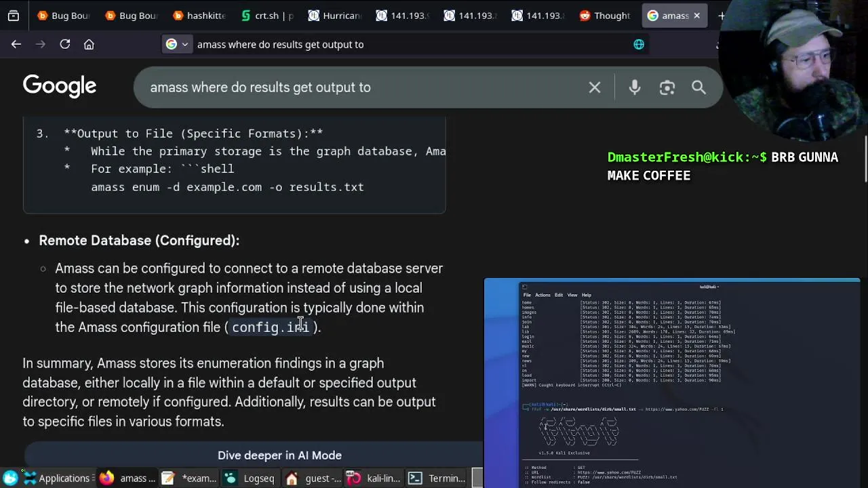Click the terminal window title bar icon
Viewport: 868px width, 488px height.
pyautogui.click(x=525, y=287)
